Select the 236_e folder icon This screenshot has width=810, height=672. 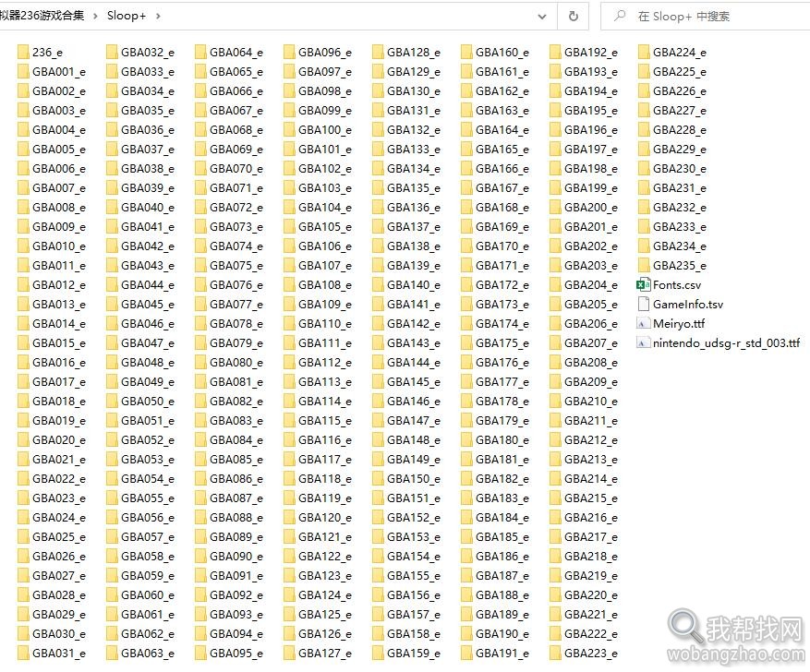click(23, 52)
